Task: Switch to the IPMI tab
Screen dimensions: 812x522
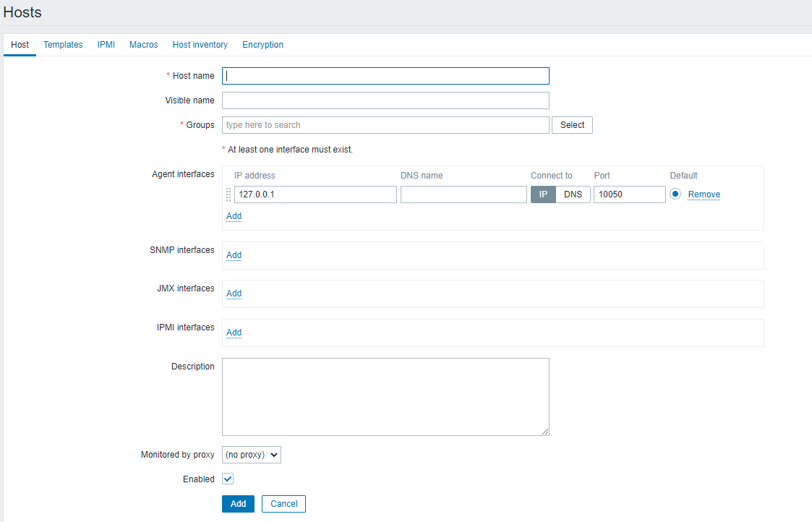Action: [x=106, y=45]
